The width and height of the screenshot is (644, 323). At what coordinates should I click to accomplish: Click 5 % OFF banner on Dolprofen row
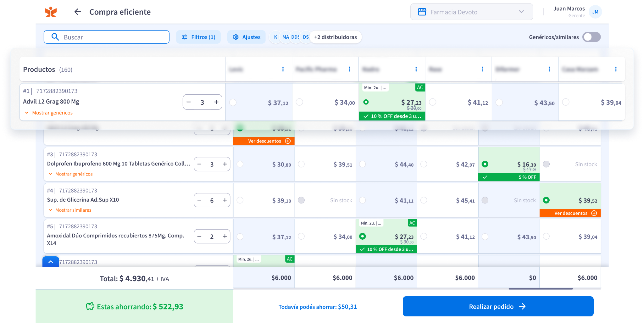click(509, 177)
